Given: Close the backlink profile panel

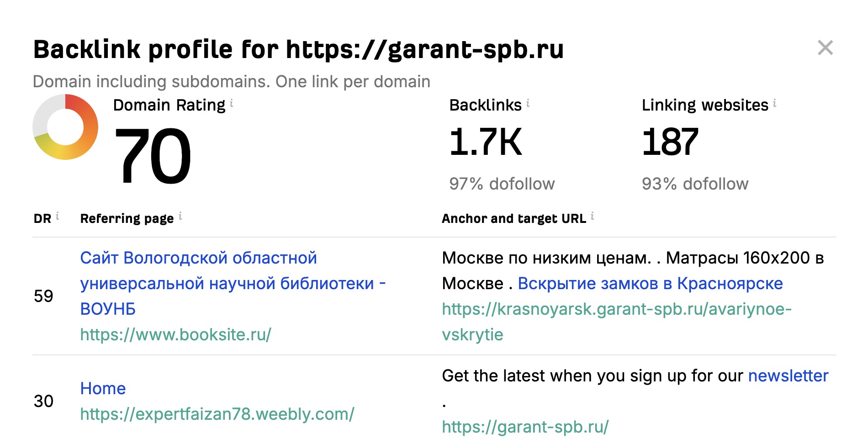Looking at the screenshot, I should 825,48.
